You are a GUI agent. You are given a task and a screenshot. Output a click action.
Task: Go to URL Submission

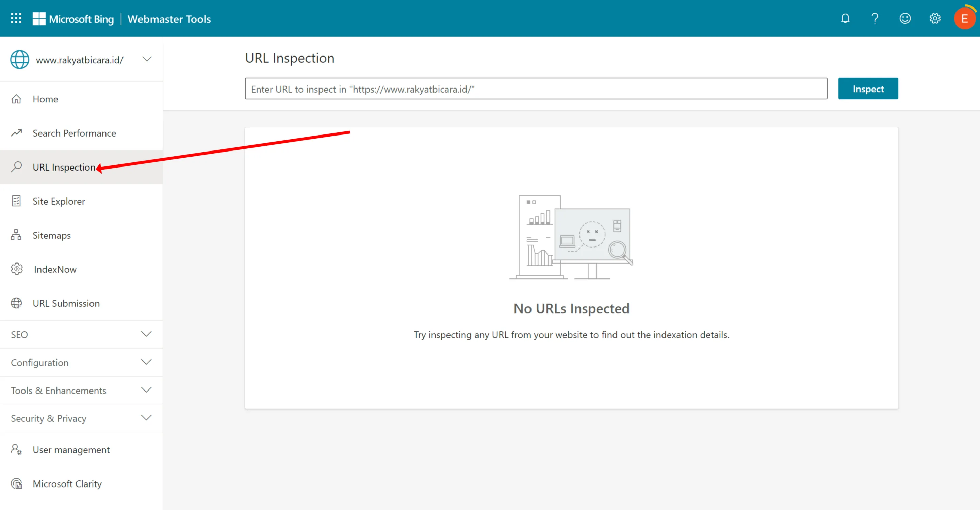tap(81, 303)
